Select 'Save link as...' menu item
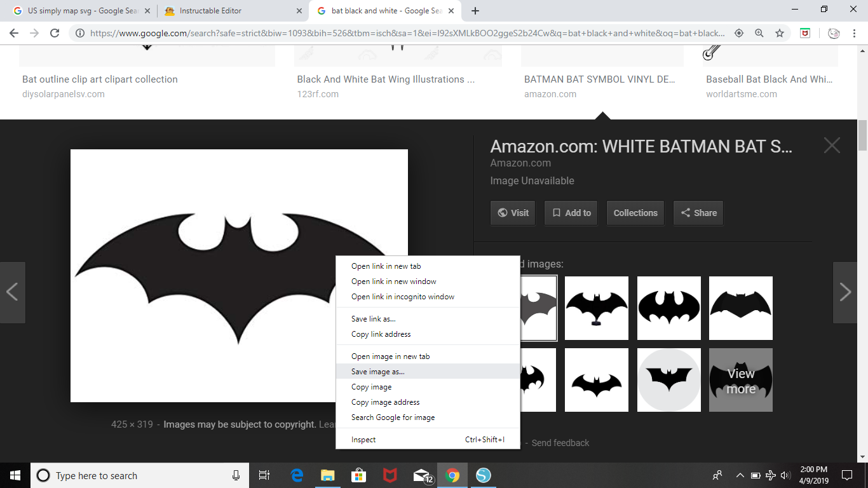This screenshot has width=868, height=488. point(428,319)
